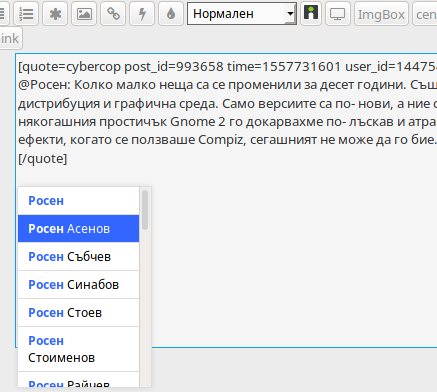The width and height of the screenshot is (437, 392).
Task: Insert a URL with the chain link icon
Action: [x=113, y=14]
